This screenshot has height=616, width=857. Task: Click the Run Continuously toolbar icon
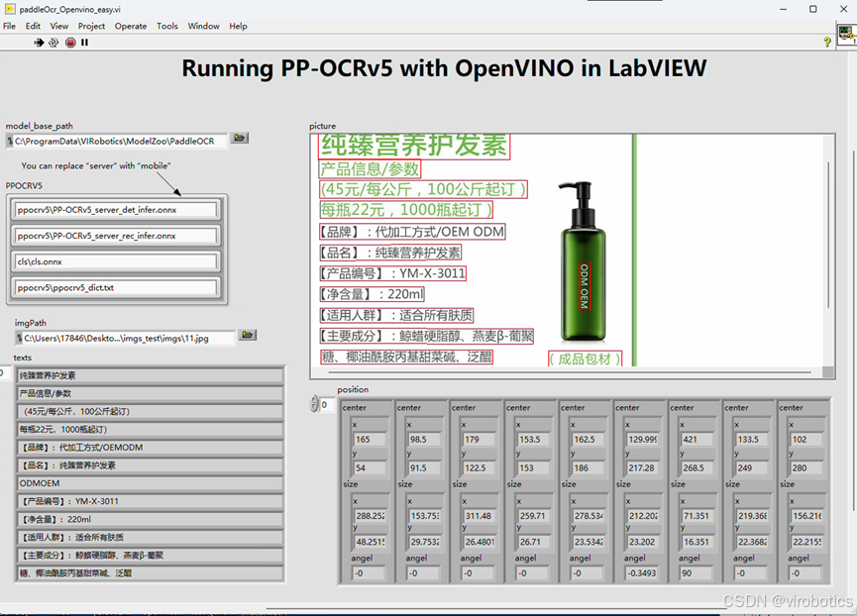coord(54,42)
